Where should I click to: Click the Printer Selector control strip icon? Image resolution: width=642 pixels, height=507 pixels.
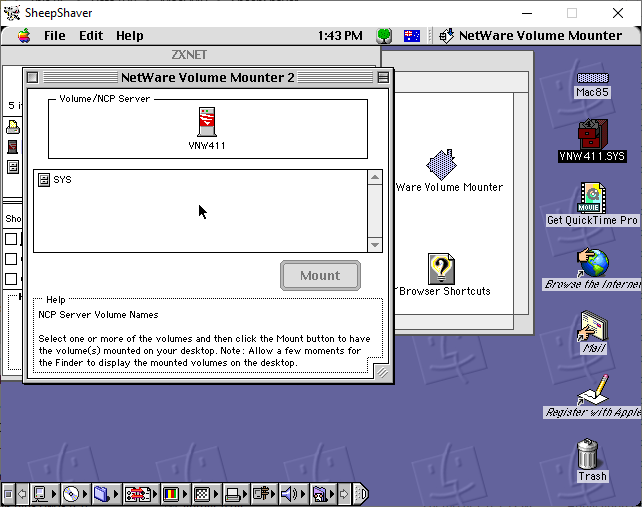[x=233, y=494]
